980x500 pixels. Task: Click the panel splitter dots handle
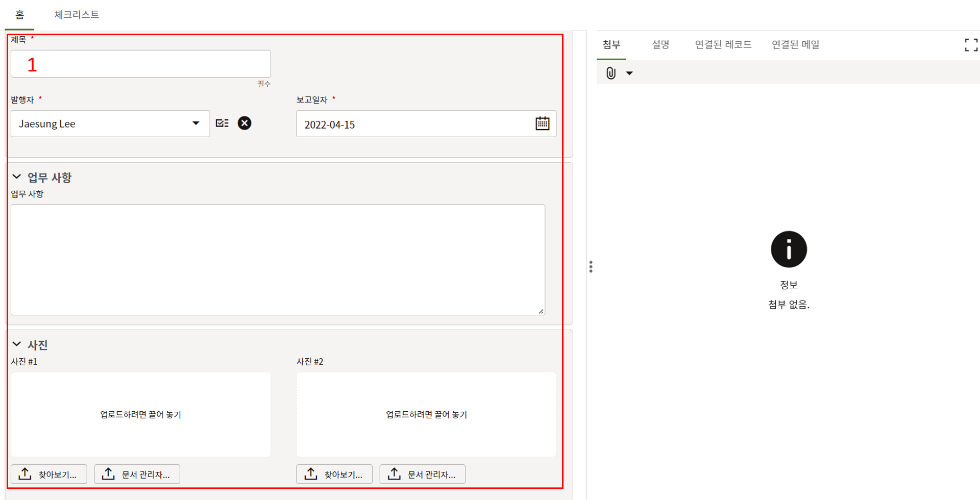coord(591,267)
